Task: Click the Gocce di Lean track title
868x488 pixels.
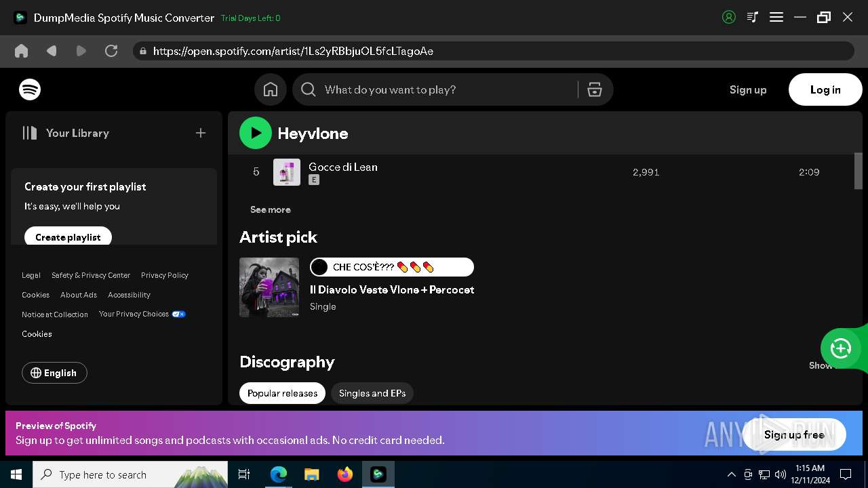Action: click(x=343, y=167)
